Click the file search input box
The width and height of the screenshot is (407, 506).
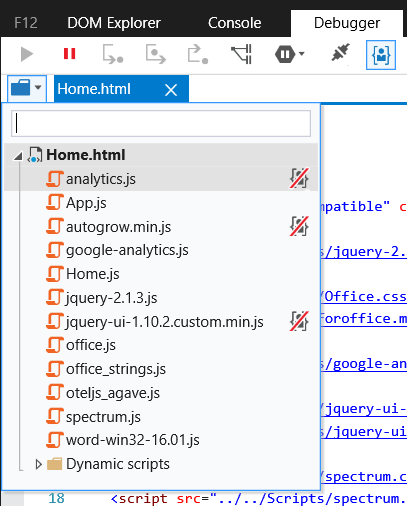pos(161,123)
